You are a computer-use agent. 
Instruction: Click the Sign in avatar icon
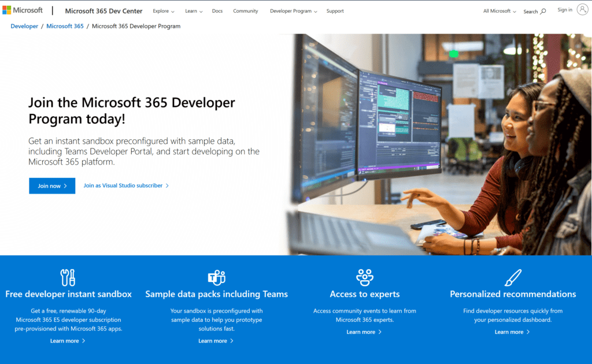[x=583, y=10]
